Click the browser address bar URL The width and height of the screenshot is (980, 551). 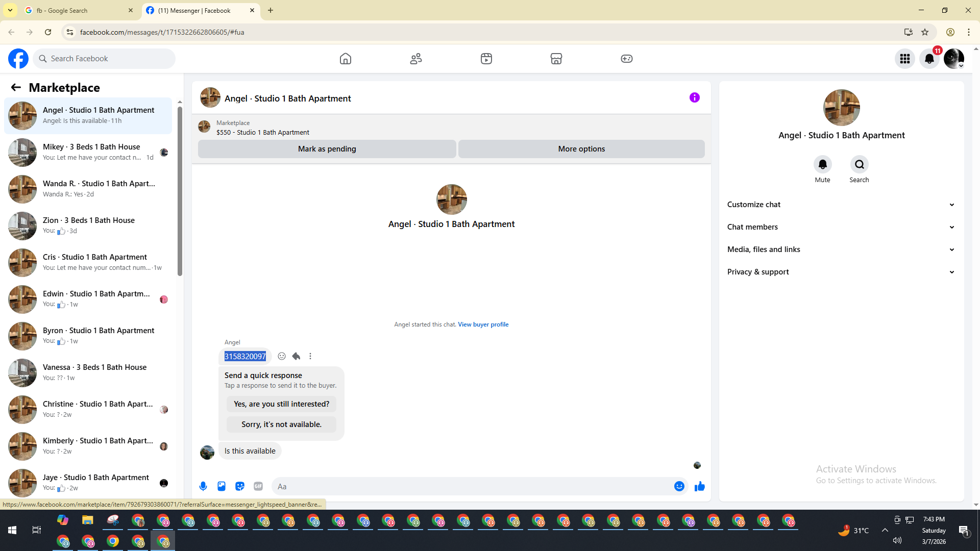tap(162, 32)
